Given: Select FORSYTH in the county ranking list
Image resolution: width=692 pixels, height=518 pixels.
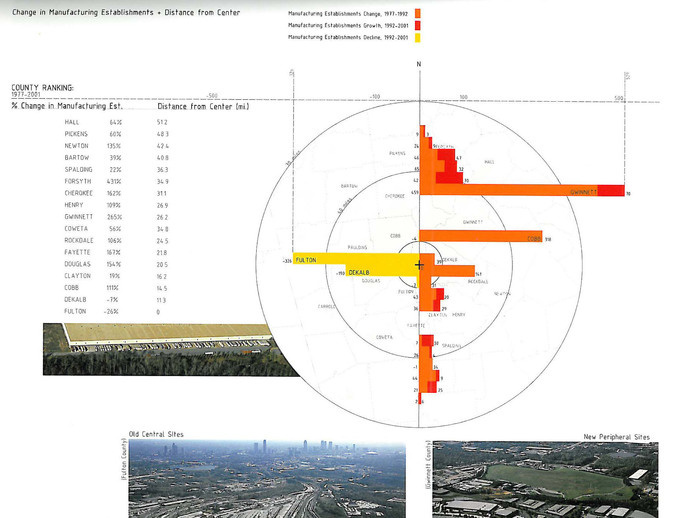Looking at the screenshot, I should point(78,181).
